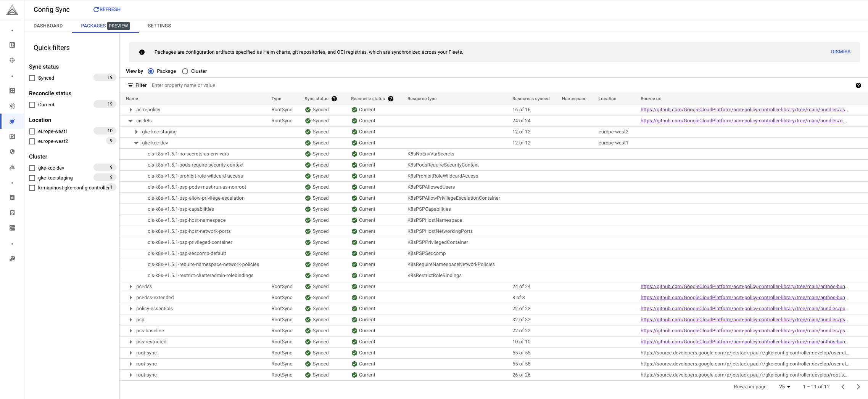Dismiss the packages information banner
868x399 pixels.
point(841,52)
